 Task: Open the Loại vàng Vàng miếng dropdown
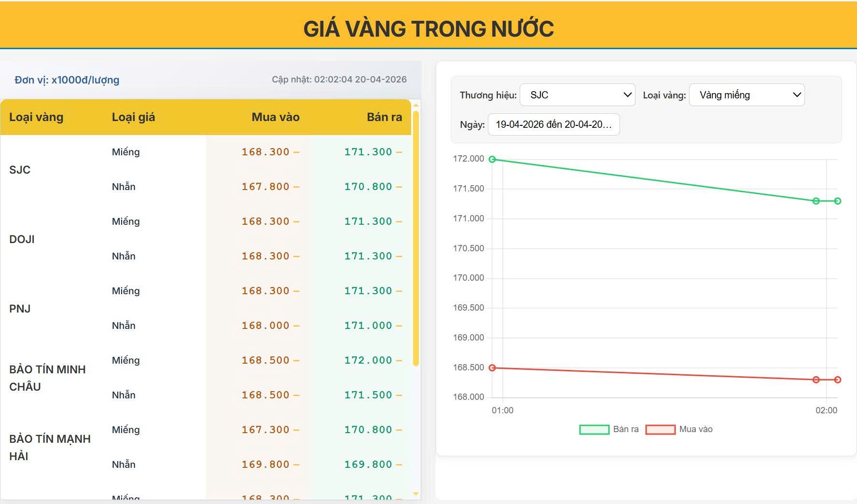coord(746,95)
